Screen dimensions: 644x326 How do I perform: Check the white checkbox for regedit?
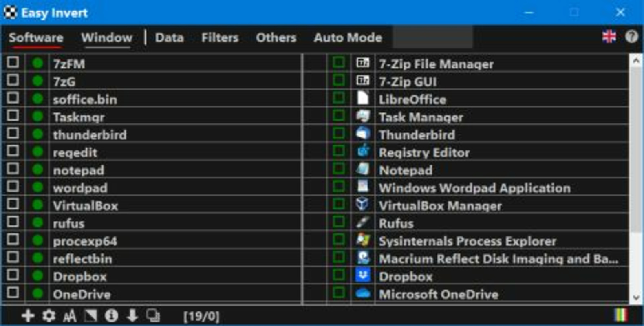(13, 151)
